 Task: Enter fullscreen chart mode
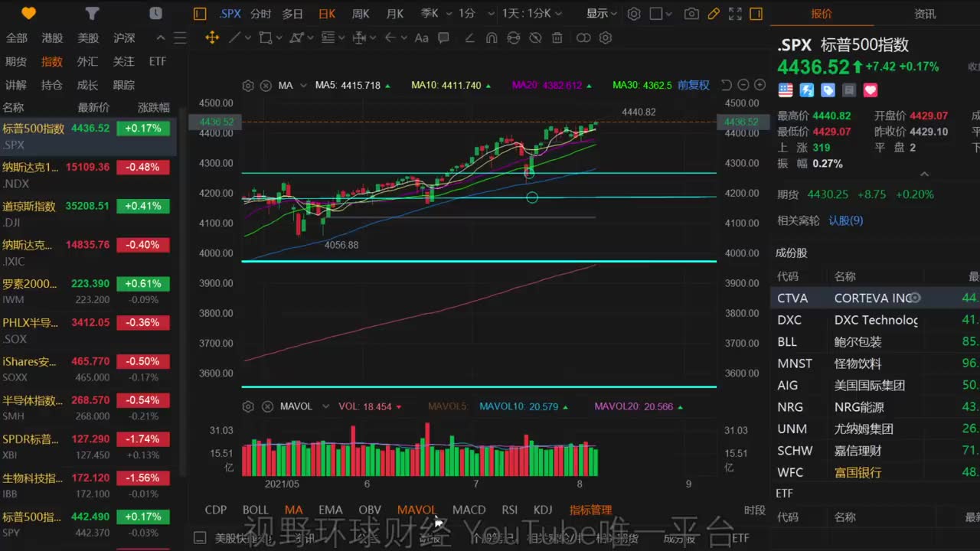(735, 14)
